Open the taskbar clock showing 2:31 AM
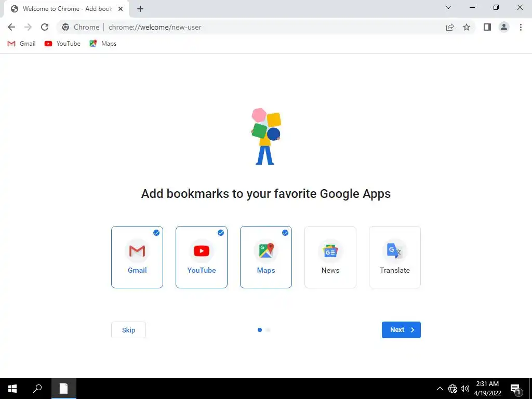 point(487,389)
